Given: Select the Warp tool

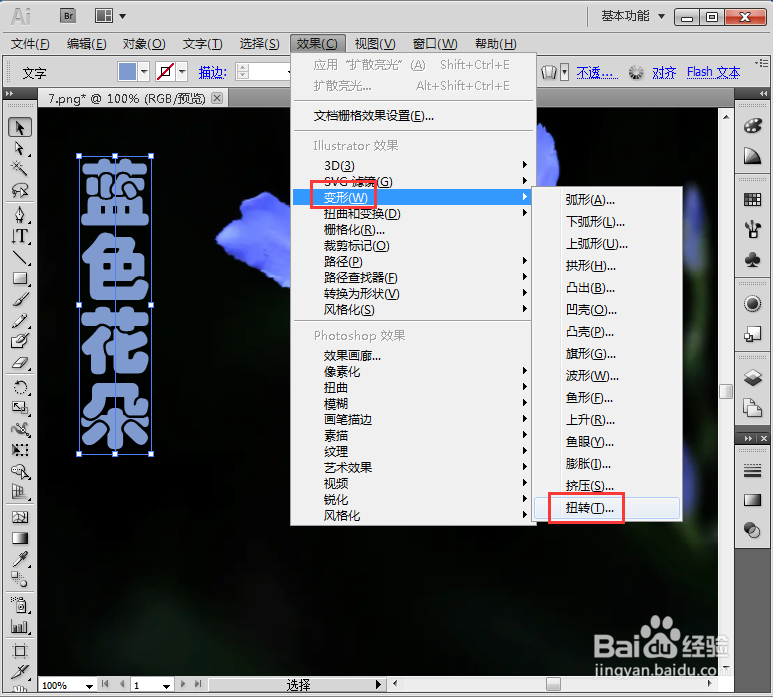Looking at the screenshot, I should [x=20, y=429].
